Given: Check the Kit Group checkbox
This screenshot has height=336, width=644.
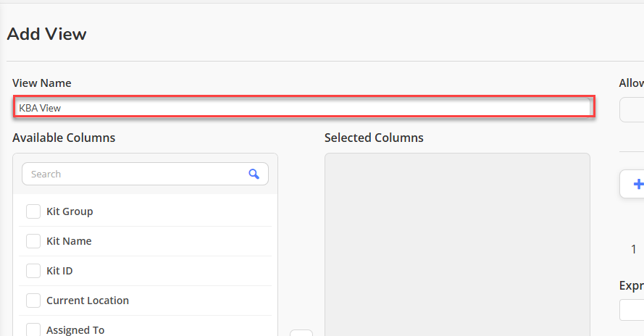Looking at the screenshot, I should 33,211.
